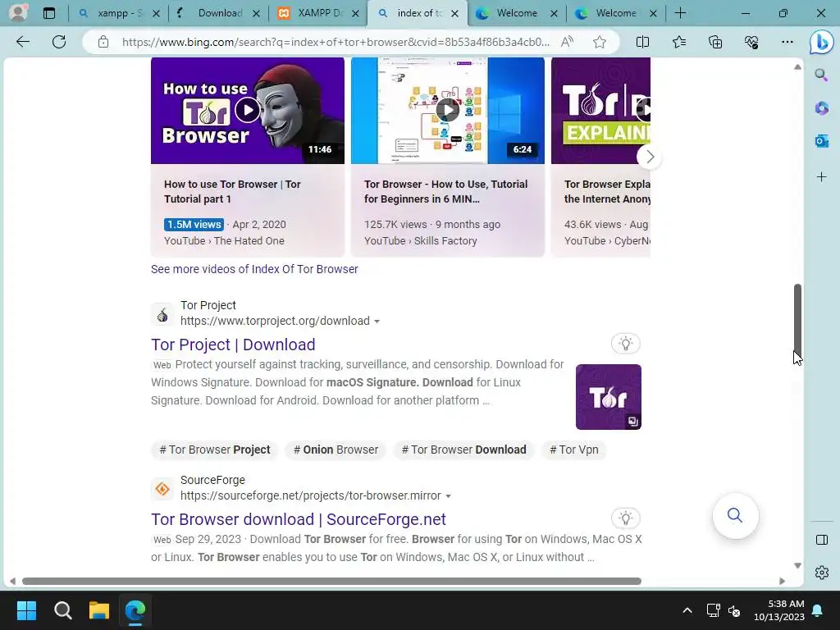Click See more videos of Index Of Tor Browser
Viewport: 840px width, 630px height.
tap(254, 269)
